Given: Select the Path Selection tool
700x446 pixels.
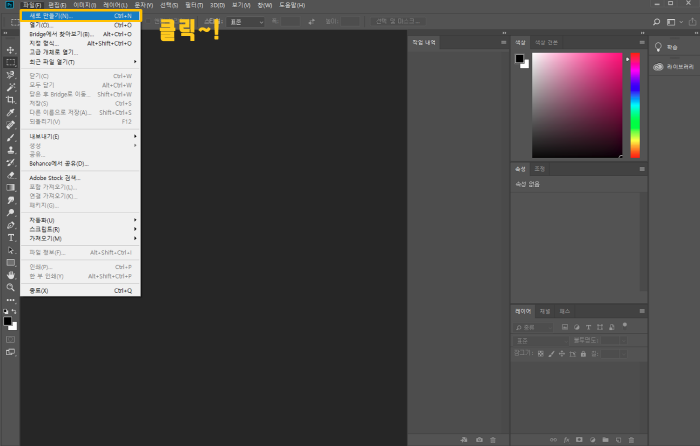Looking at the screenshot, I should click(x=10, y=250).
